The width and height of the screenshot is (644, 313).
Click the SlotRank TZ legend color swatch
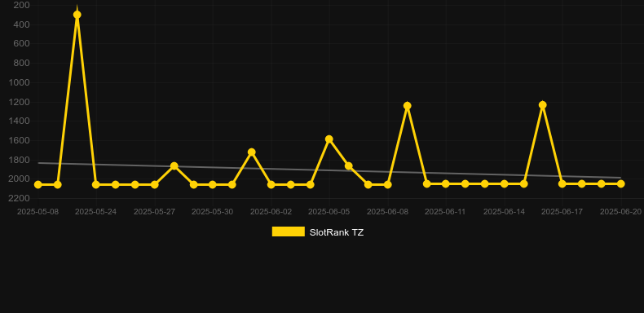[x=289, y=231]
